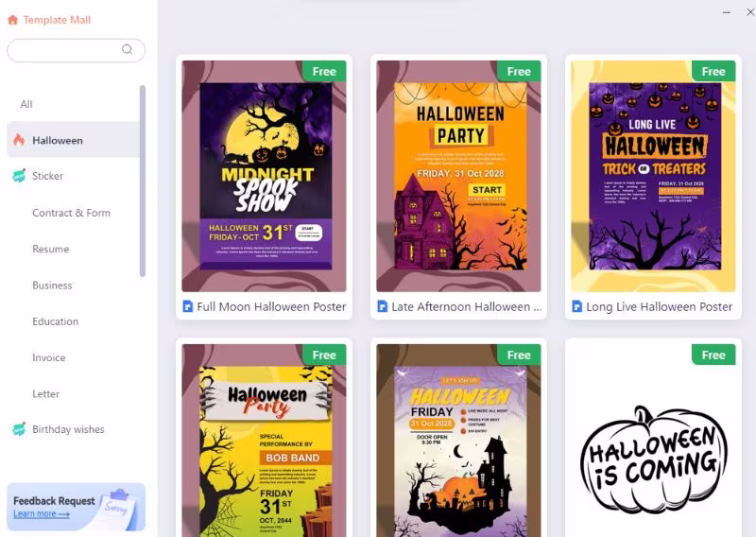The width and height of the screenshot is (756, 537).
Task: Select the Education category
Action: click(56, 321)
